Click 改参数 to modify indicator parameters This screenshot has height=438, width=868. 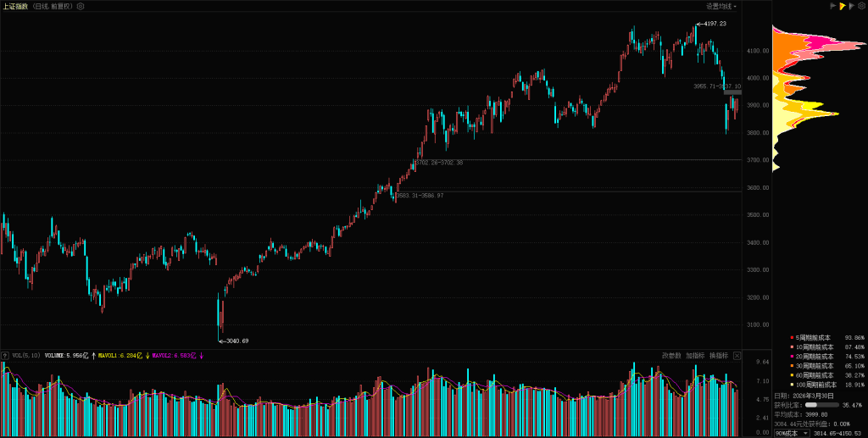(x=671, y=356)
